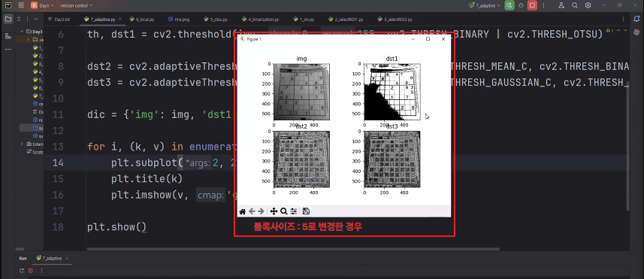644x279 pixels.
Task: Hide the Project panel with minimize dash
Action: 37,20
